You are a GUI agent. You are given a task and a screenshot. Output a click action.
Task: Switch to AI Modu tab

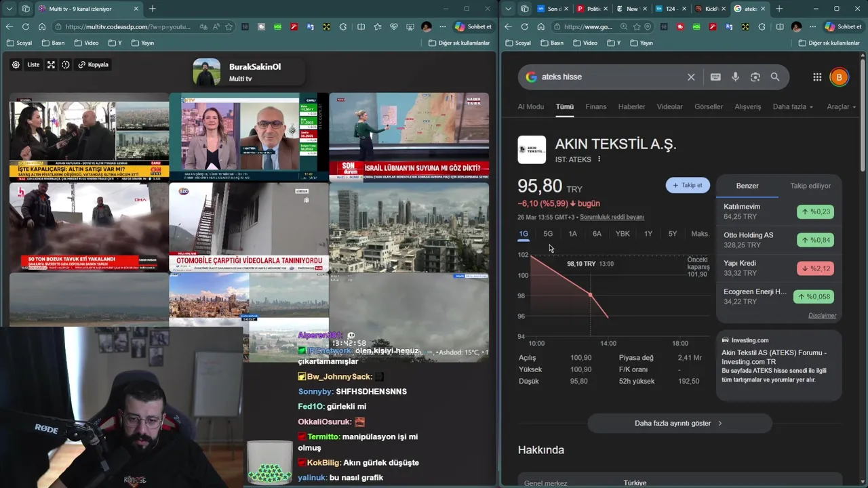(531, 107)
